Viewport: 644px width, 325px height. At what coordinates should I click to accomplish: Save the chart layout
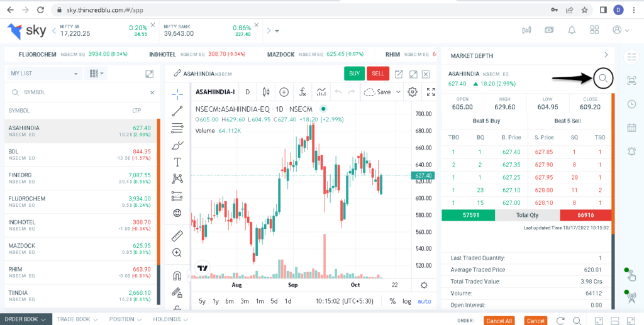(x=378, y=92)
